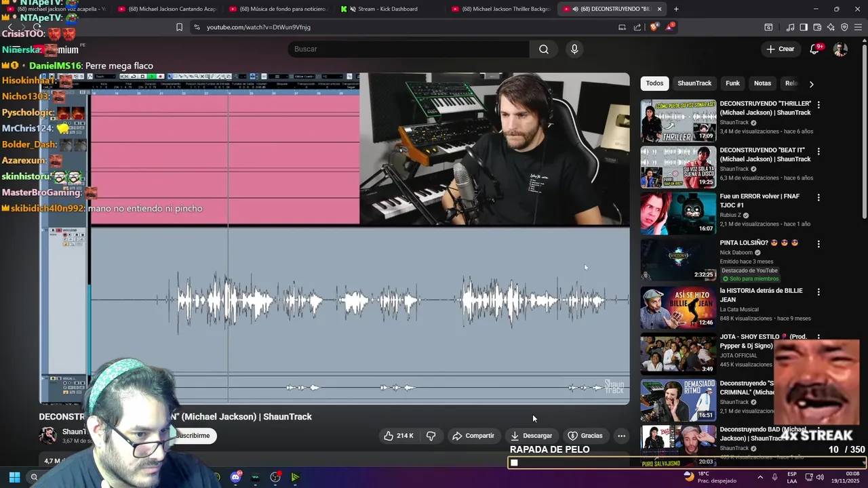
Task: Click the Crear button
Action: click(x=780, y=49)
